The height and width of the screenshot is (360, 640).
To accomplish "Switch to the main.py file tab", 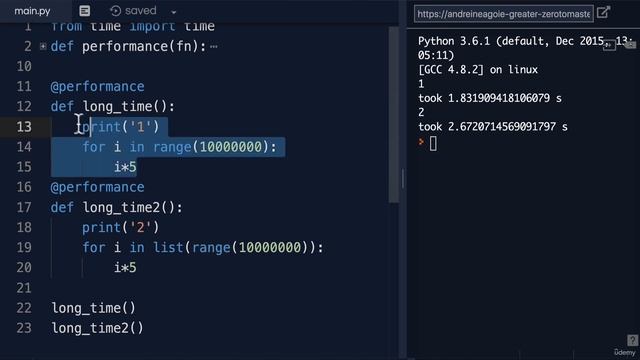I will pyautogui.click(x=32, y=11).
